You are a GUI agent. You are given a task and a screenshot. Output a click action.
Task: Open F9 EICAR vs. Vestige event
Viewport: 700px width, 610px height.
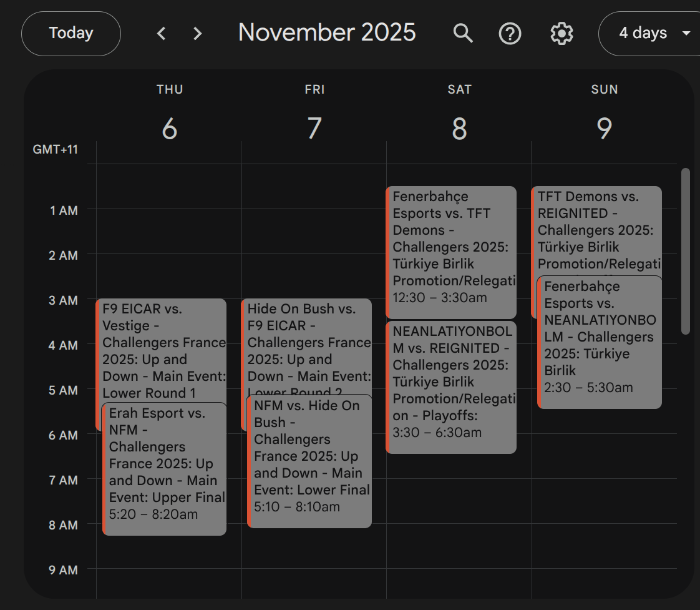coord(163,342)
